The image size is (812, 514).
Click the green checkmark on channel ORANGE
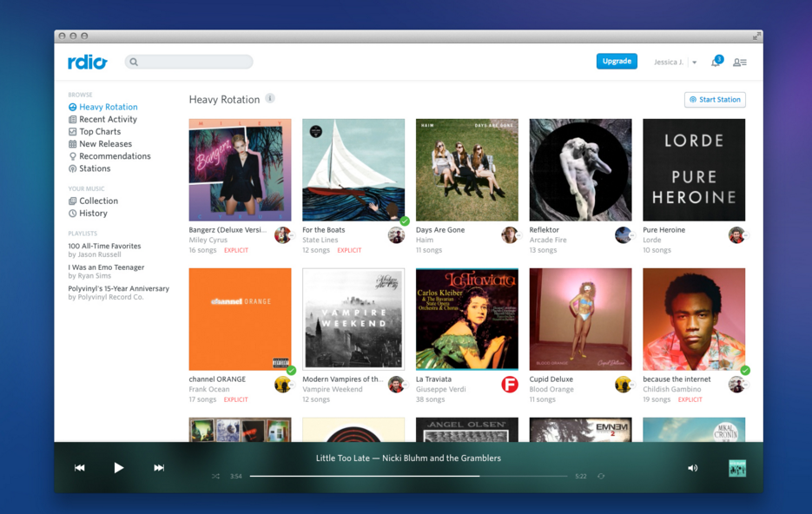(x=291, y=371)
